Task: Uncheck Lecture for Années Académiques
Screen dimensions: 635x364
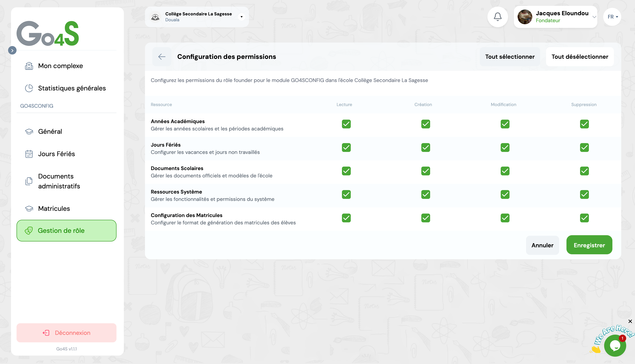Action: point(346,124)
